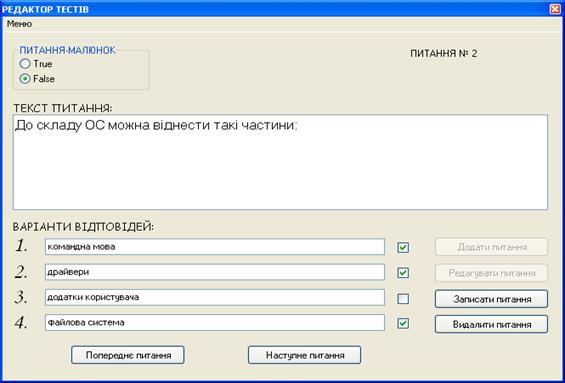
Task: Toggle the checkbox next to 'файлова система'
Action: 403,324
